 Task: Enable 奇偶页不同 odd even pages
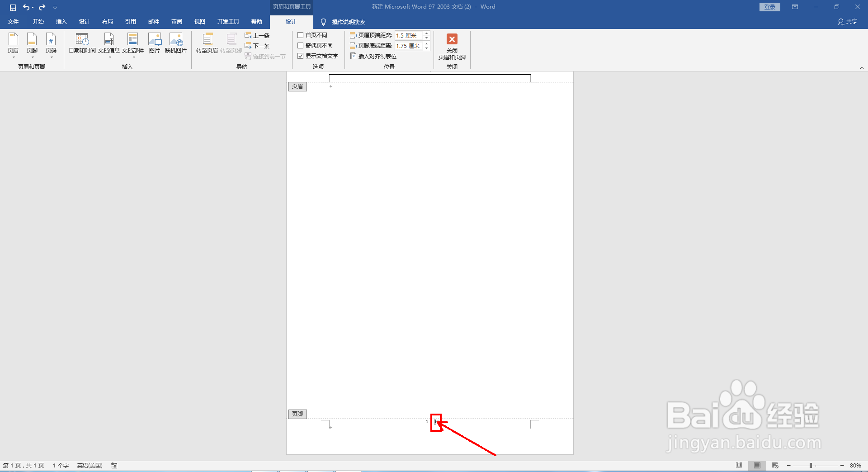(x=301, y=45)
